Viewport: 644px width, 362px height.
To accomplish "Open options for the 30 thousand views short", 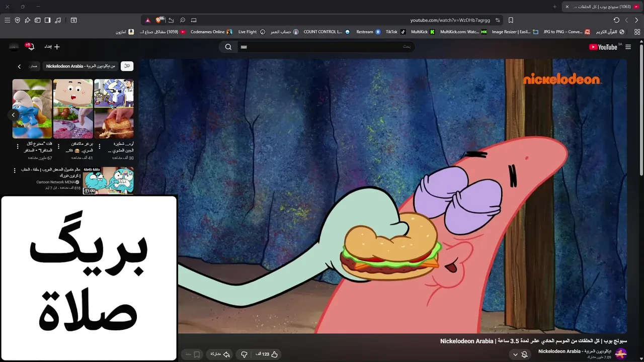I will click(x=99, y=147).
